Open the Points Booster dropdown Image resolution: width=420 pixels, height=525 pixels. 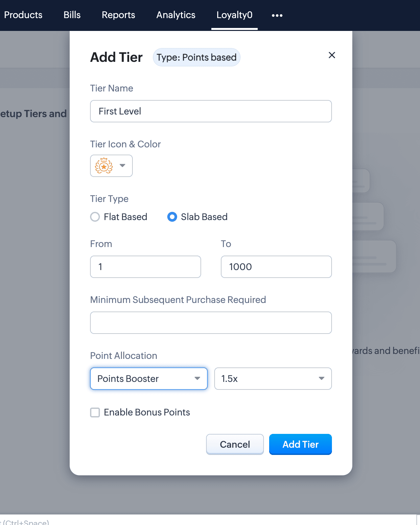(149, 379)
